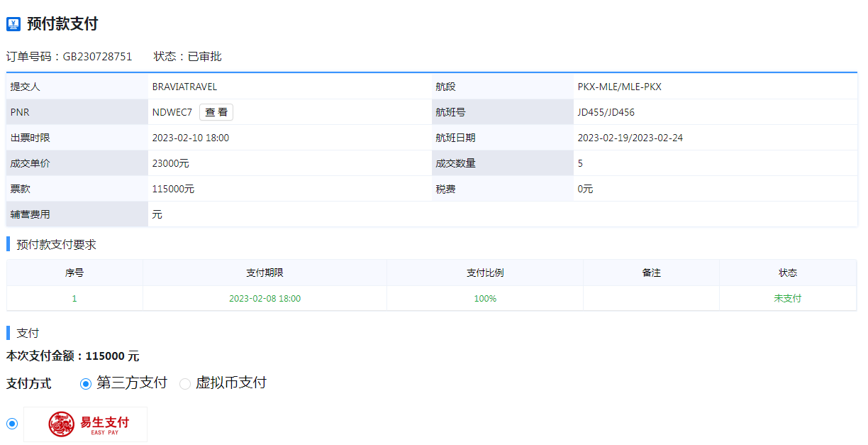Click the payment deadline 2023-02-08 18:00
Viewport: 868px width, 445px height.
pyautogui.click(x=265, y=299)
